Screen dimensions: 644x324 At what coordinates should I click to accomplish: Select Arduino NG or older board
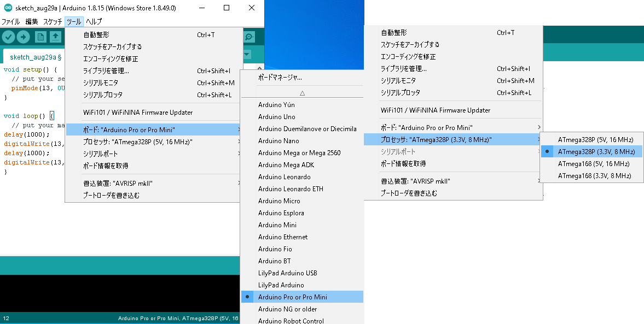pyautogui.click(x=302, y=309)
